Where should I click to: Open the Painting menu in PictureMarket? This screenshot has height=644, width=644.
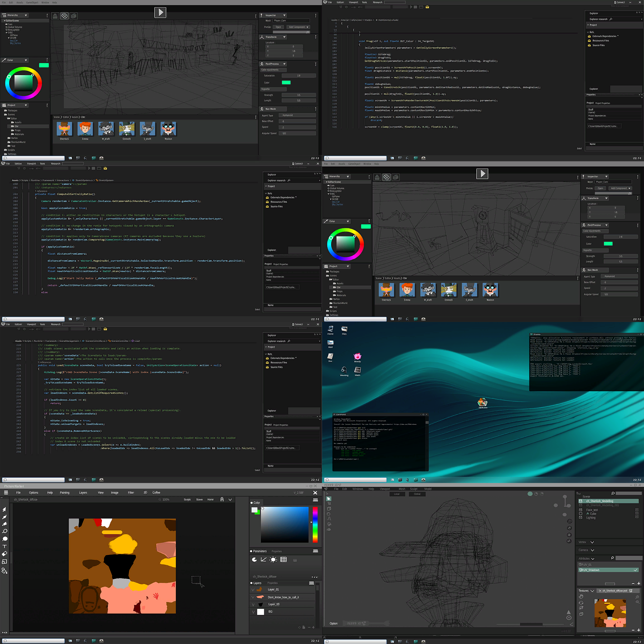(65, 493)
